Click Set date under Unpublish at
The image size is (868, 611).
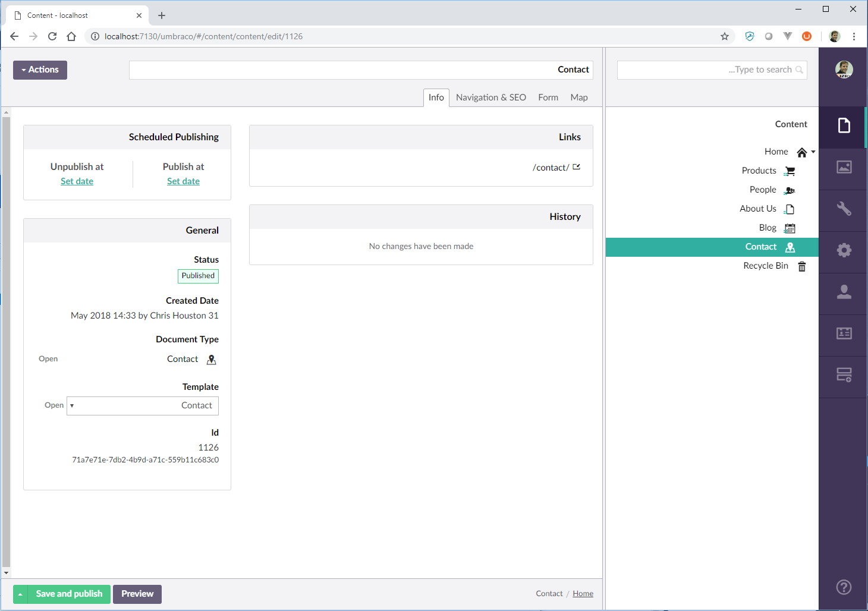[x=77, y=181]
